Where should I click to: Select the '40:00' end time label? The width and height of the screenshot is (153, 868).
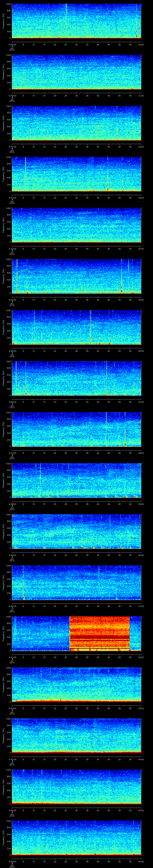tap(141, 555)
